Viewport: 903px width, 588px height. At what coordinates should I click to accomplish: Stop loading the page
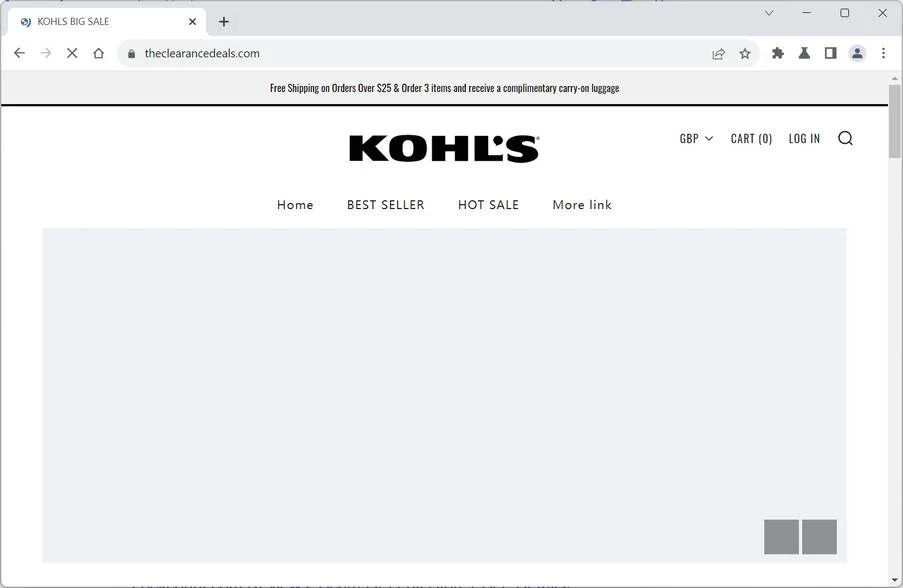pyautogui.click(x=72, y=54)
